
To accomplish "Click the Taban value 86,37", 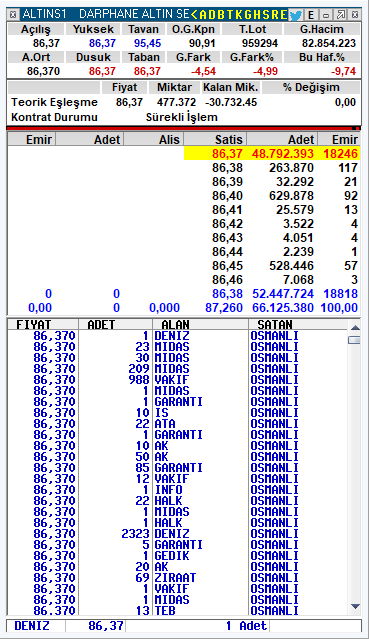I will (147, 71).
